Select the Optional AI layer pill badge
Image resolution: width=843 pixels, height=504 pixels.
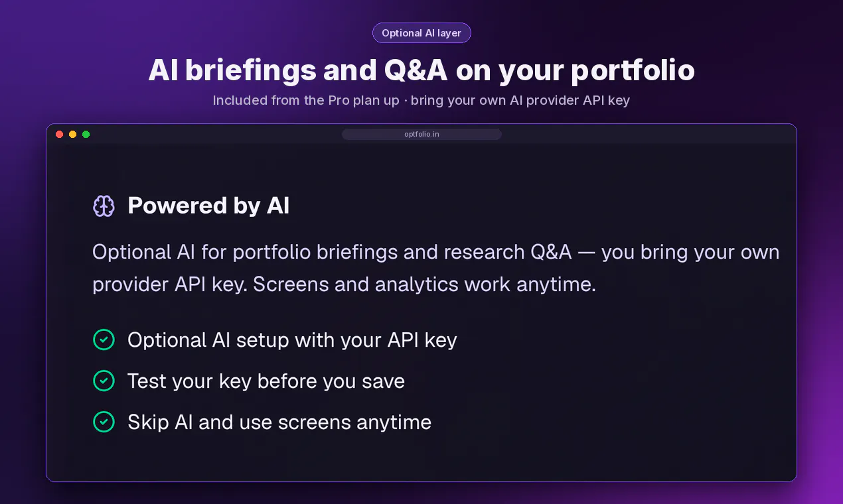[x=421, y=33]
